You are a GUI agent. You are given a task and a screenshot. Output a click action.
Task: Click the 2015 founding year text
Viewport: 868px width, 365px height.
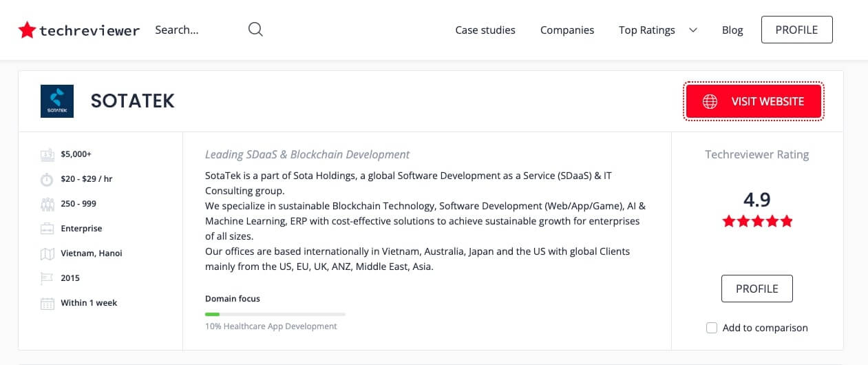point(70,278)
